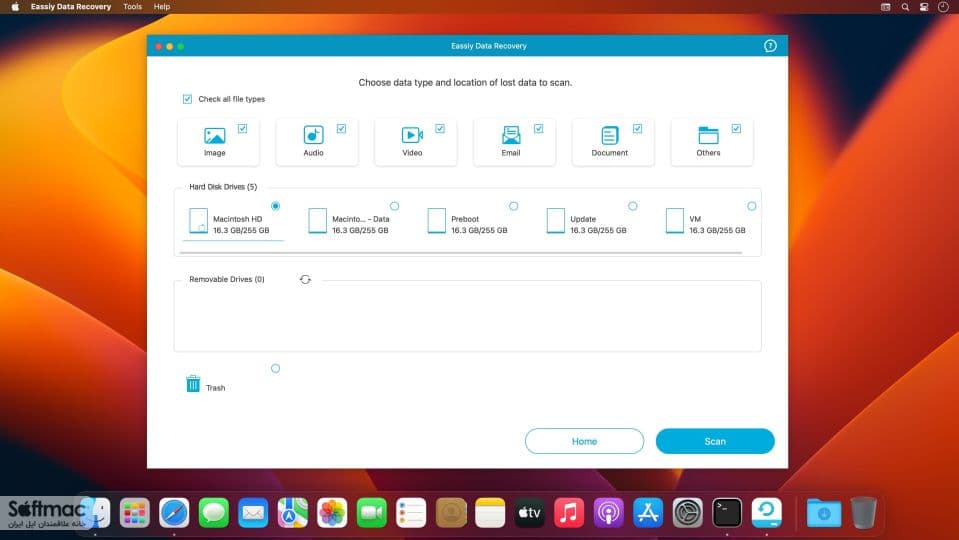This screenshot has height=540, width=959.
Task: Click the VM drive icon
Action: click(675, 221)
